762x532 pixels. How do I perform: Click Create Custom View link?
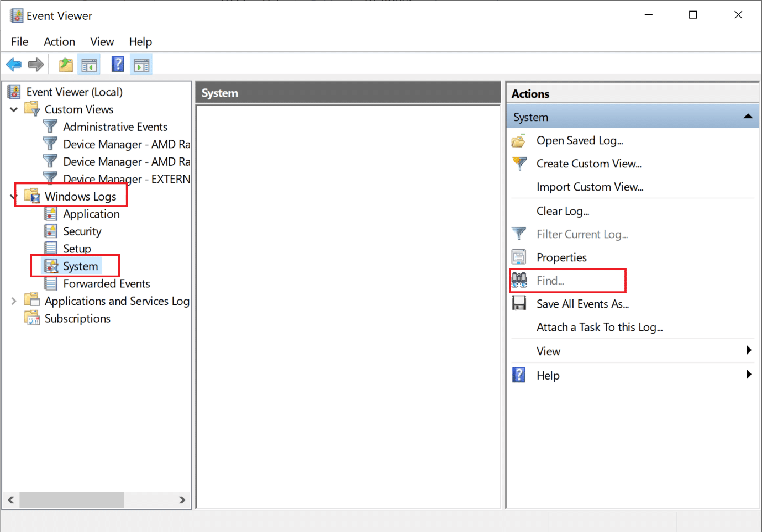pyautogui.click(x=588, y=164)
